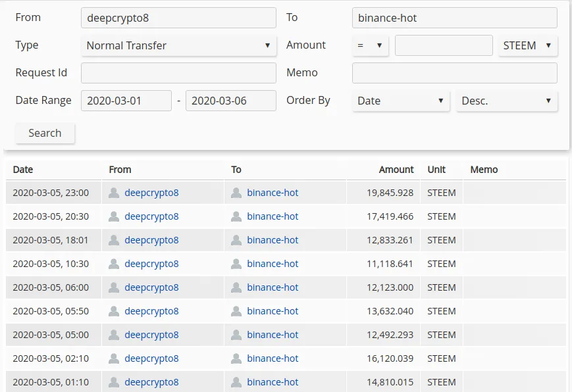The width and height of the screenshot is (572, 392).
Task: Click the sender avatar icon in the 20:30 row
Action: pos(114,216)
